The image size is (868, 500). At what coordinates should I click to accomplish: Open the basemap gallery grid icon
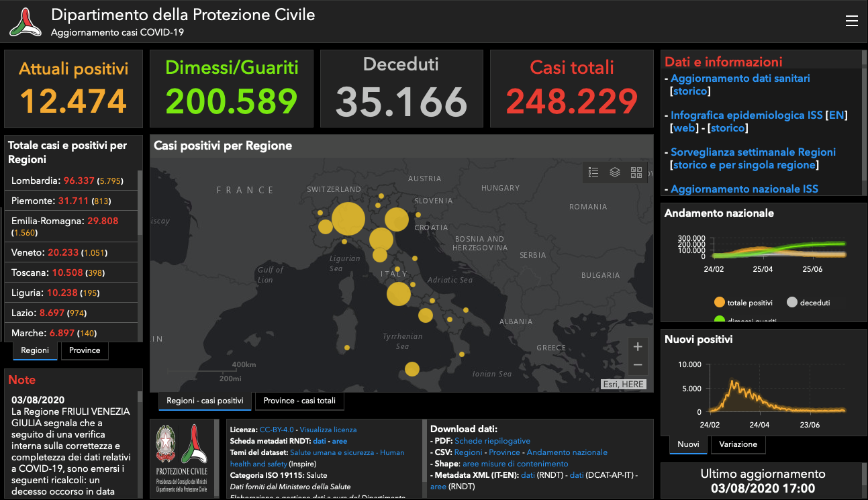tap(636, 172)
